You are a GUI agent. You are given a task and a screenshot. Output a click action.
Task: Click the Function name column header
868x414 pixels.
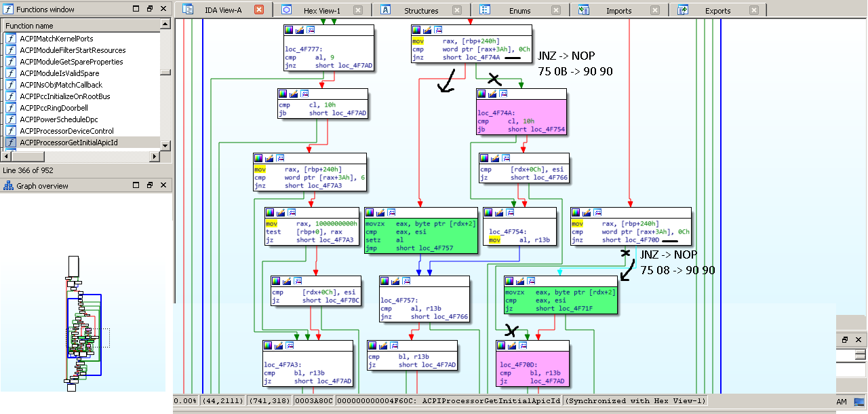click(81, 26)
